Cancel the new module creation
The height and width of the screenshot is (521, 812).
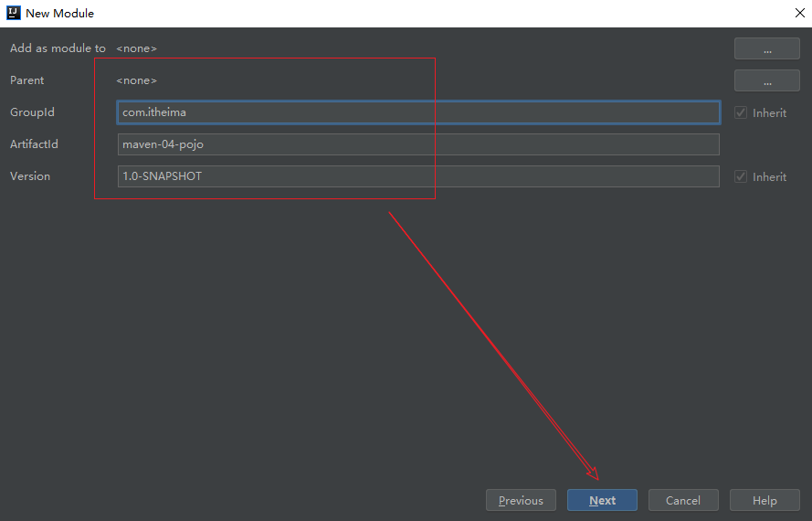(x=683, y=500)
